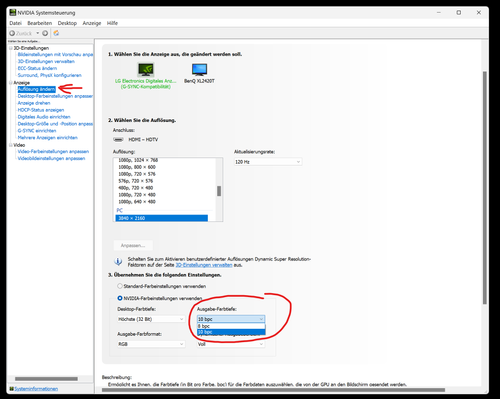Open the Zurück history dropdown arrow
This screenshot has height=399, width=500.
pos(38,33)
